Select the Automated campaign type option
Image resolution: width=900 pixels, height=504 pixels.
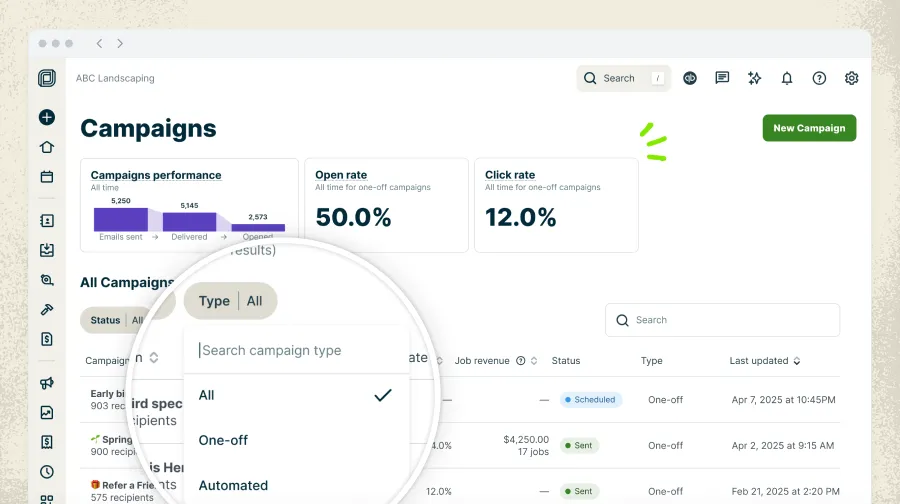tap(296, 486)
